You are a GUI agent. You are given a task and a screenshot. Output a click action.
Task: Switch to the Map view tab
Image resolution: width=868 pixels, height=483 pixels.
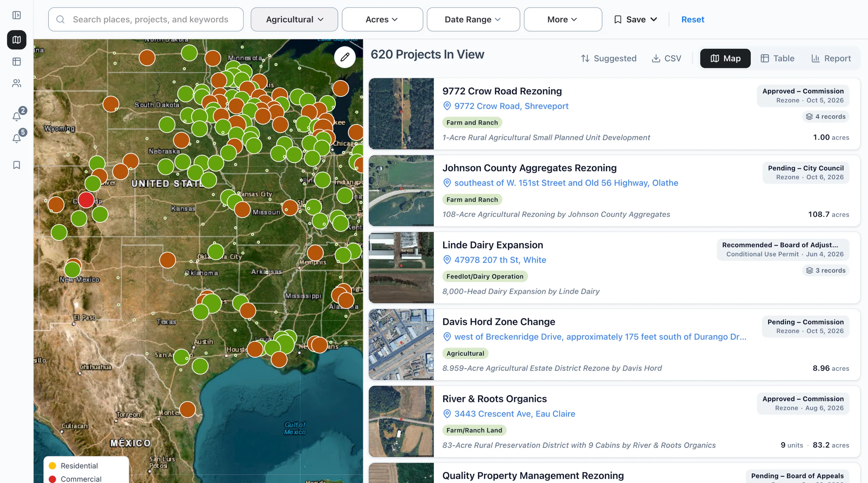coord(725,58)
